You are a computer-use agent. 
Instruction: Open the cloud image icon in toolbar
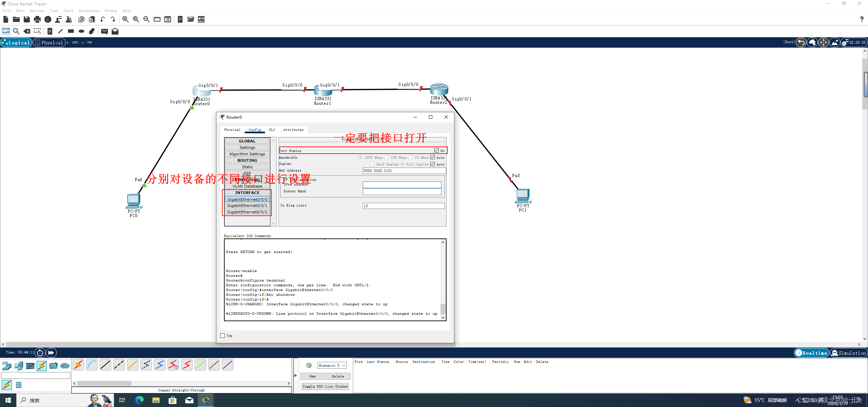coord(201,19)
